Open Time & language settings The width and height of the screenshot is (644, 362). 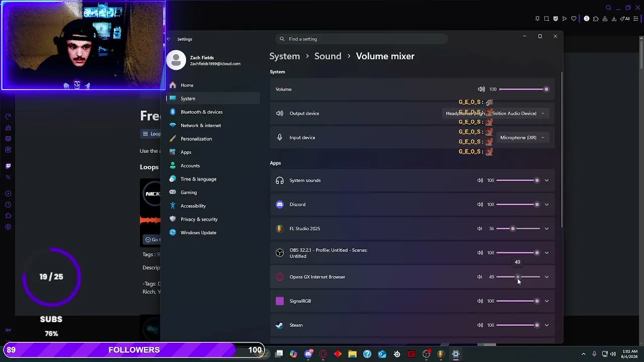[213, 179]
